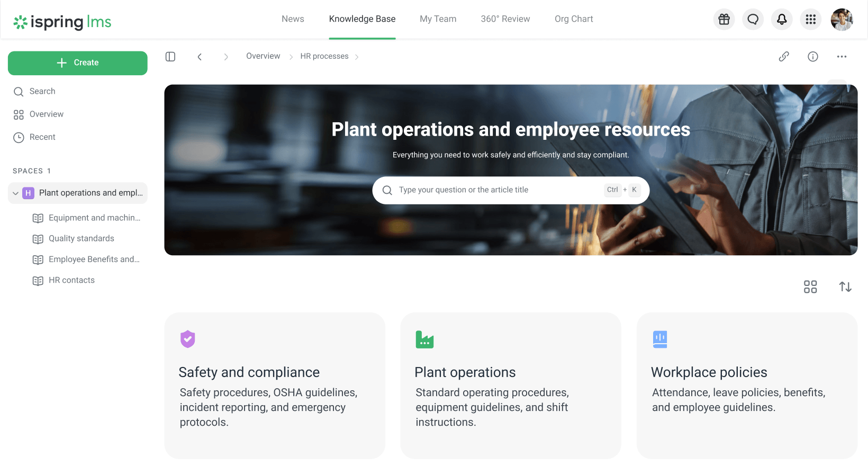
Task: Copy the page link icon
Action: tap(784, 57)
